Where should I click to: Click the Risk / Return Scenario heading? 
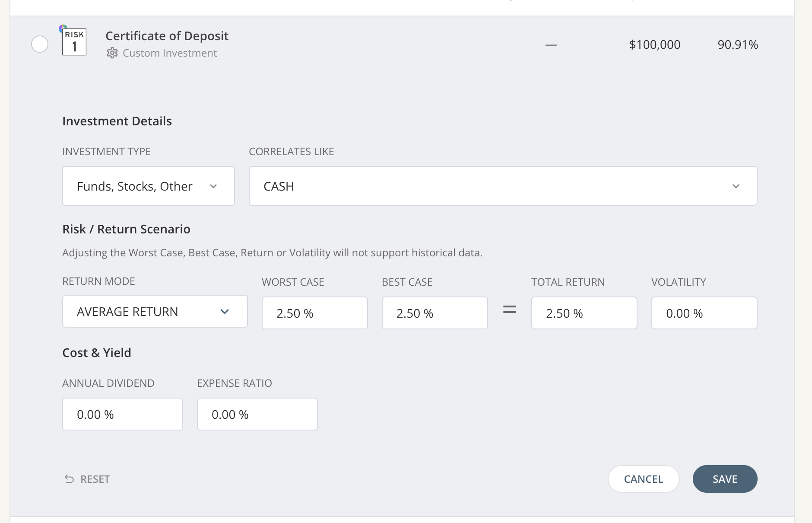[126, 229]
